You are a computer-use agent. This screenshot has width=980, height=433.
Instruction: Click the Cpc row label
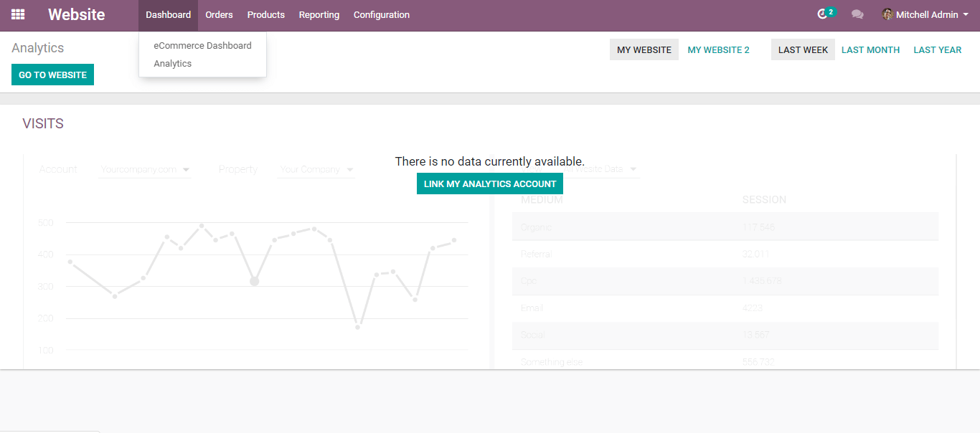pyautogui.click(x=529, y=281)
